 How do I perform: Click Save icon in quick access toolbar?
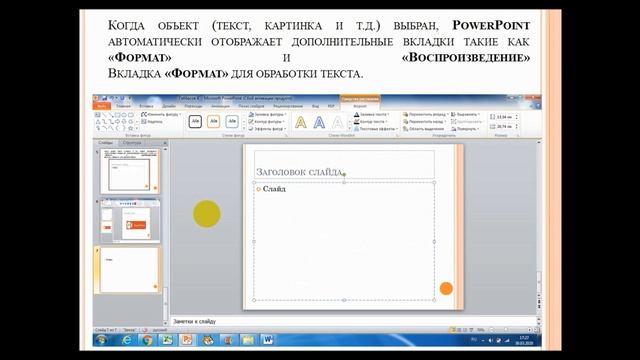(x=105, y=98)
